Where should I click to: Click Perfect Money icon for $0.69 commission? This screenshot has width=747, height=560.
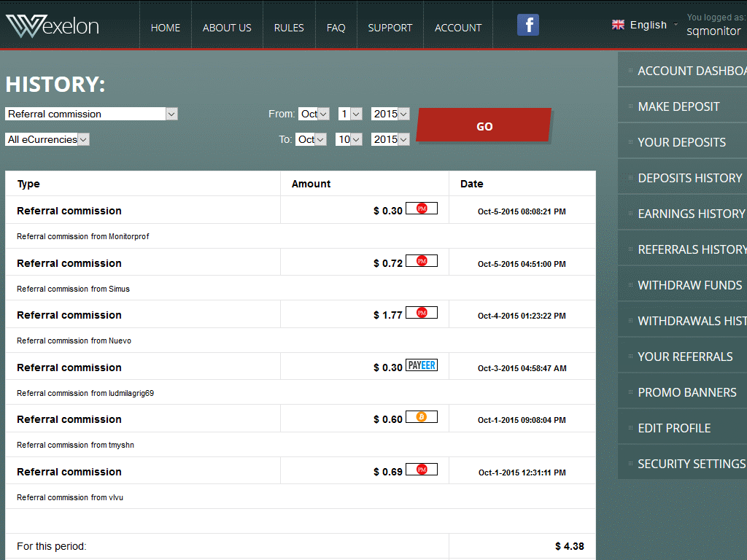[x=421, y=470]
